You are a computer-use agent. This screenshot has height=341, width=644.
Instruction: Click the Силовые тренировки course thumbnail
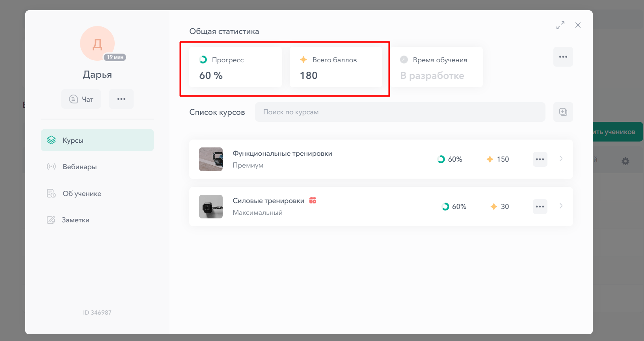pos(211,207)
